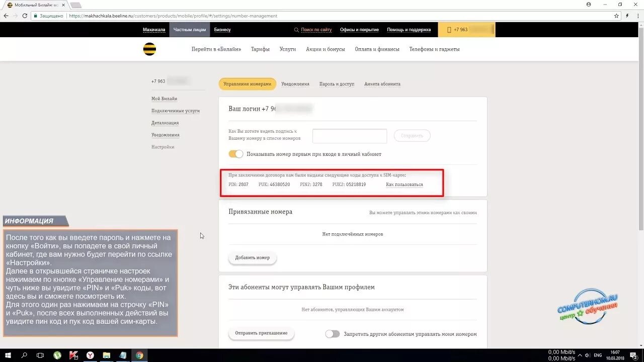The height and width of the screenshot is (362, 644).
Task: Click the 'PUK2: 05218819' text
Action: (349, 185)
